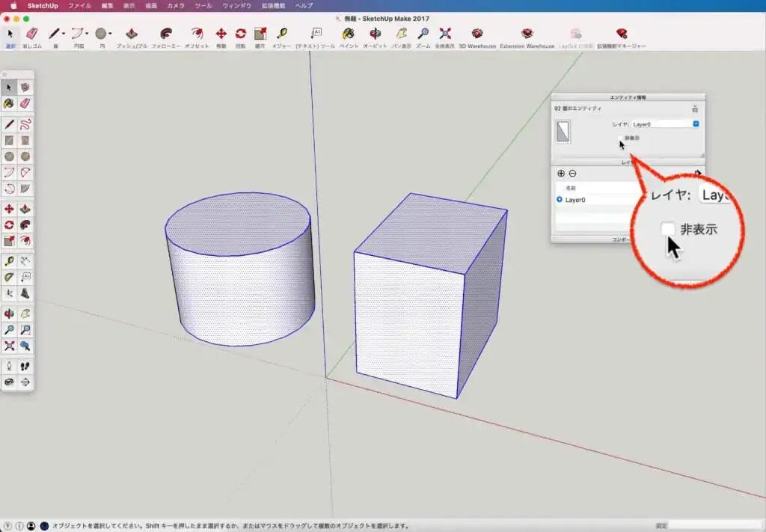Choose the Line tool in top toolbar
Screen dimensions: 766x532
[54, 34]
